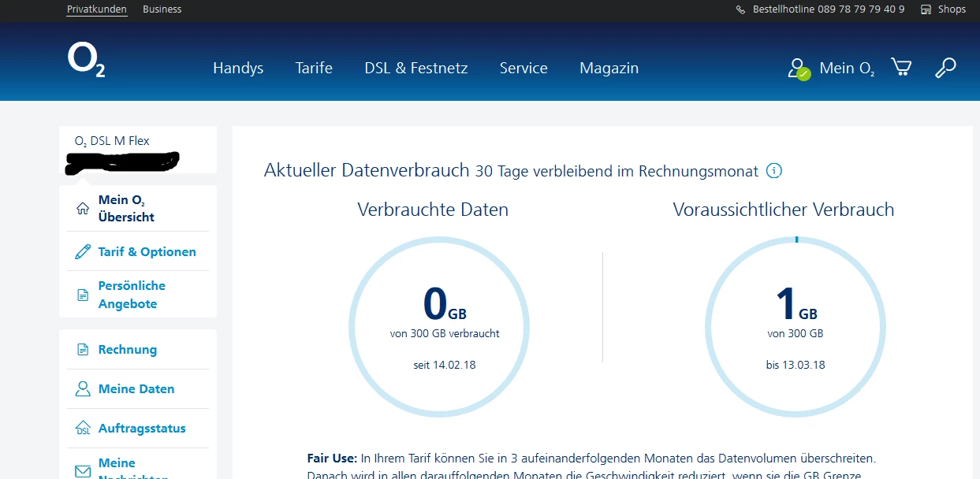Open Persönliche Angebote in sidebar
Viewport: 980px width, 479px height.
coord(132,295)
